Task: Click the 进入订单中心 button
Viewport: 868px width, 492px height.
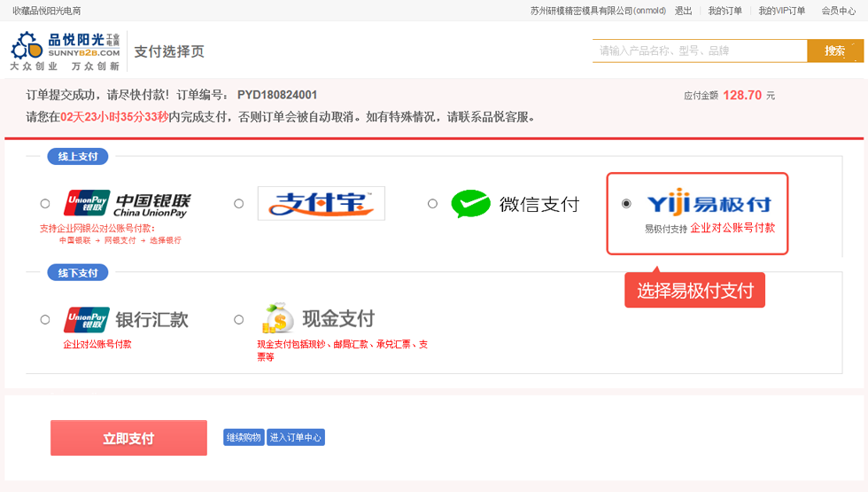Action: click(296, 437)
